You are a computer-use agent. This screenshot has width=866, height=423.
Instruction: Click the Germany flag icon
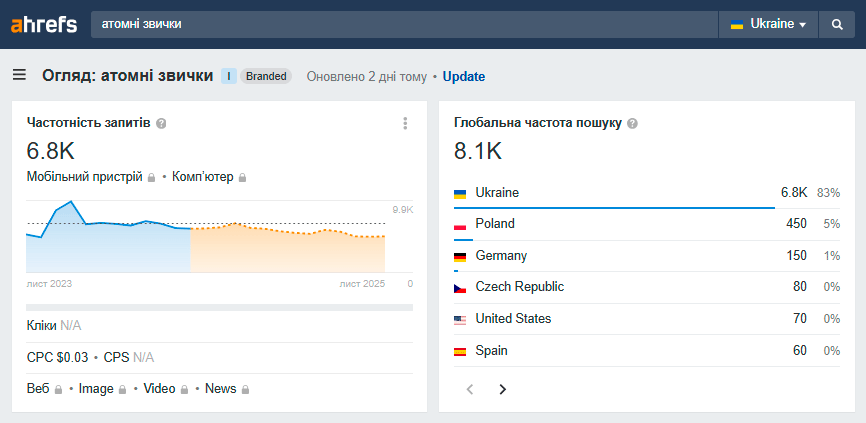460,257
